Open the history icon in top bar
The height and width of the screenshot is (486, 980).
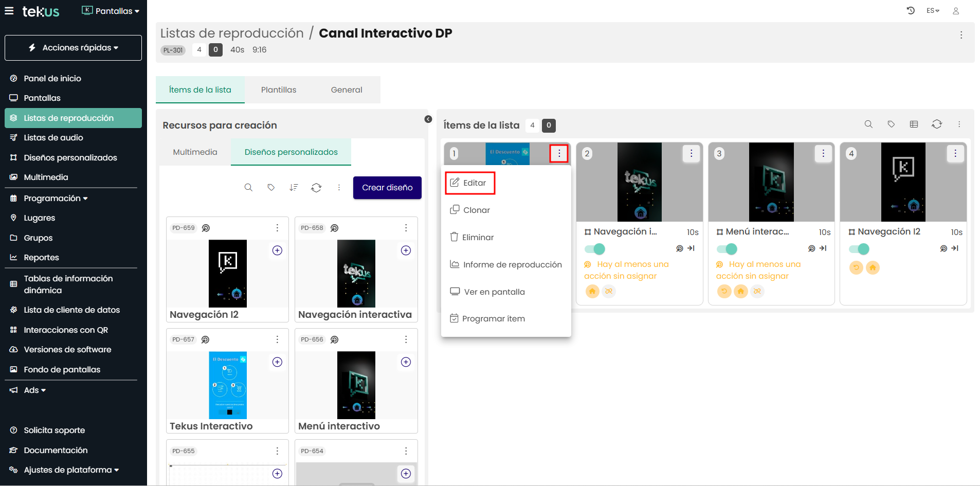tap(911, 11)
